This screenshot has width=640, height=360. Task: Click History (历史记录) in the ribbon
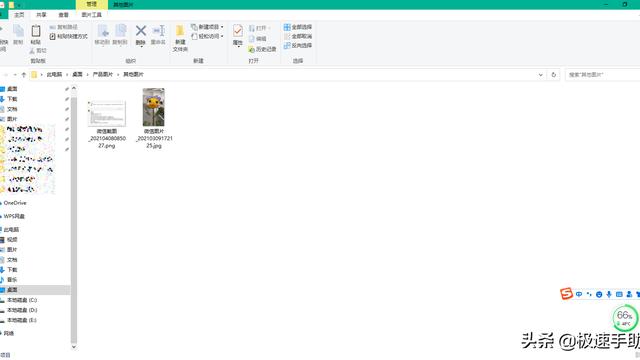point(262,49)
